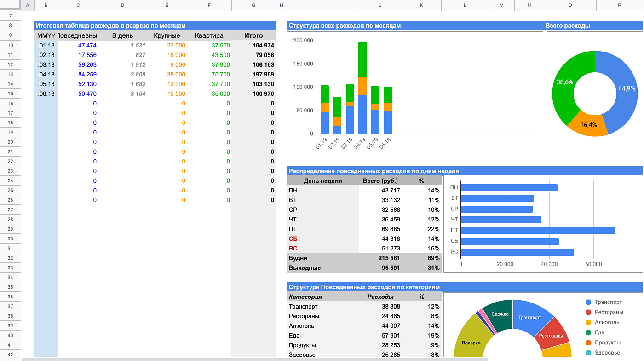
Task: Select the 'Структура всех расходов по месяцам' header
Action: [x=345, y=26]
